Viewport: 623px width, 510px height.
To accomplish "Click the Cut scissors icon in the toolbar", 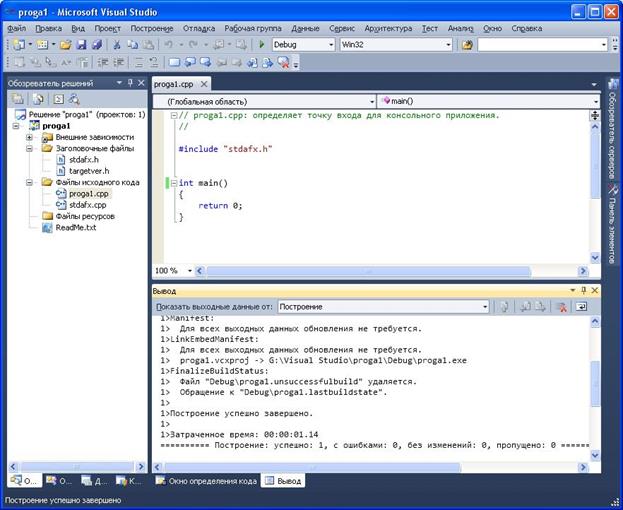I will (x=116, y=45).
